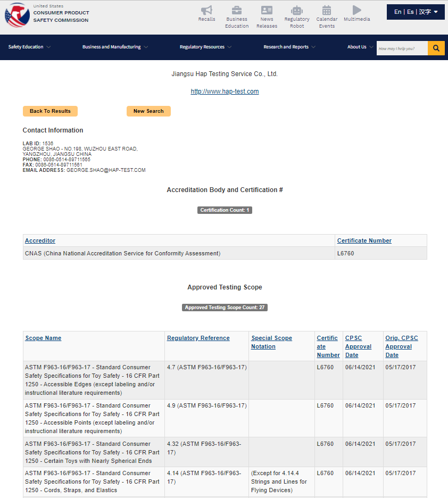Sort by Scope Name column
The width and height of the screenshot is (448, 498).
[x=43, y=338]
